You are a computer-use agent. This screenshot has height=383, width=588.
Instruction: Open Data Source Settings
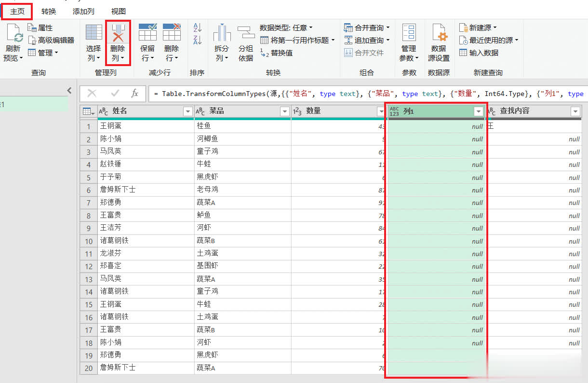439,33
